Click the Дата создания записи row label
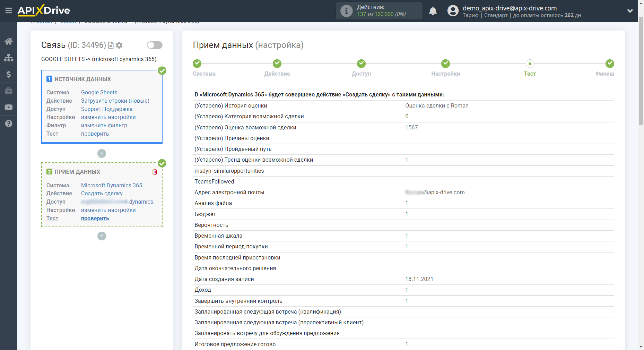The height and width of the screenshot is (350, 644). point(224,279)
